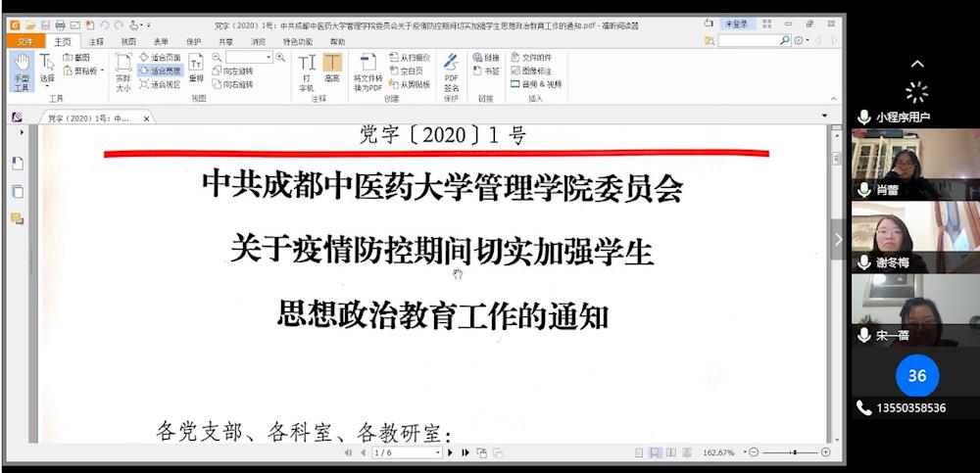Click the Bookmark (书签) tool
This screenshot has height=473, width=980.
[x=486, y=71]
